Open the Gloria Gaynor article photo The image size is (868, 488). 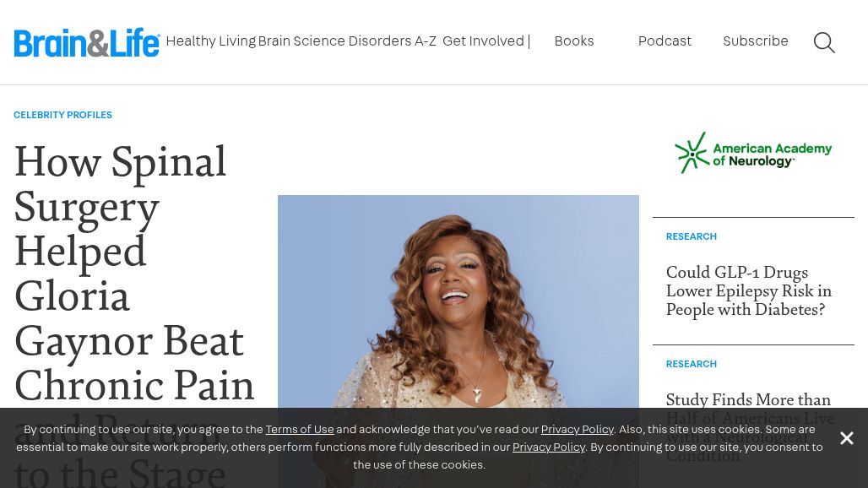pyautogui.click(x=458, y=301)
